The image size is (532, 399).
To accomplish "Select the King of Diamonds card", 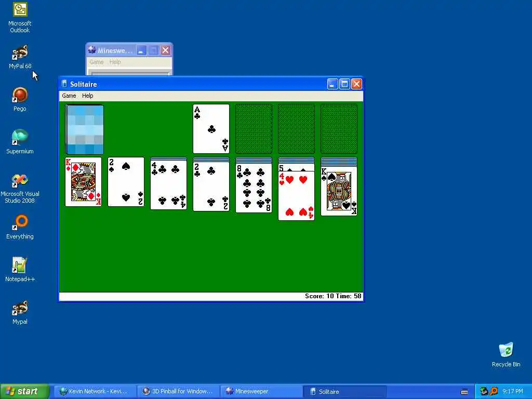I will click(x=83, y=182).
